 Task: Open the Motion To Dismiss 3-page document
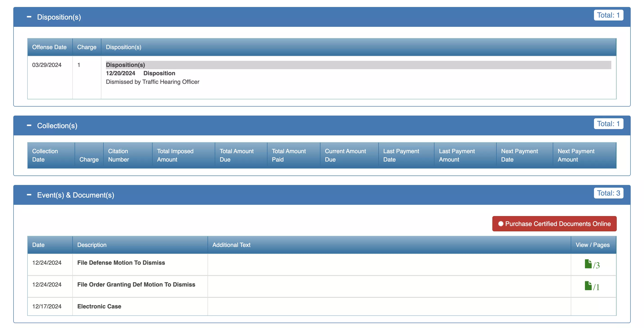pyautogui.click(x=592, y=264)
